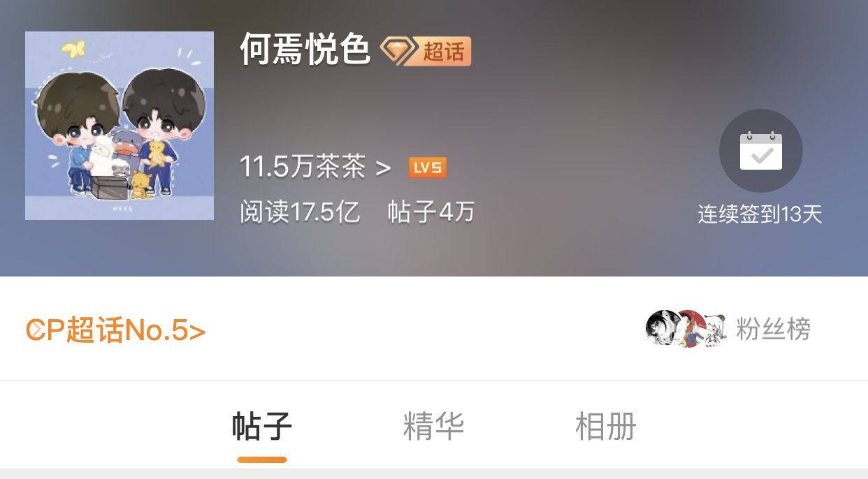Open the CP超话No.5 ranking link
The image size is (868, 479).
[x=115, y=330]
